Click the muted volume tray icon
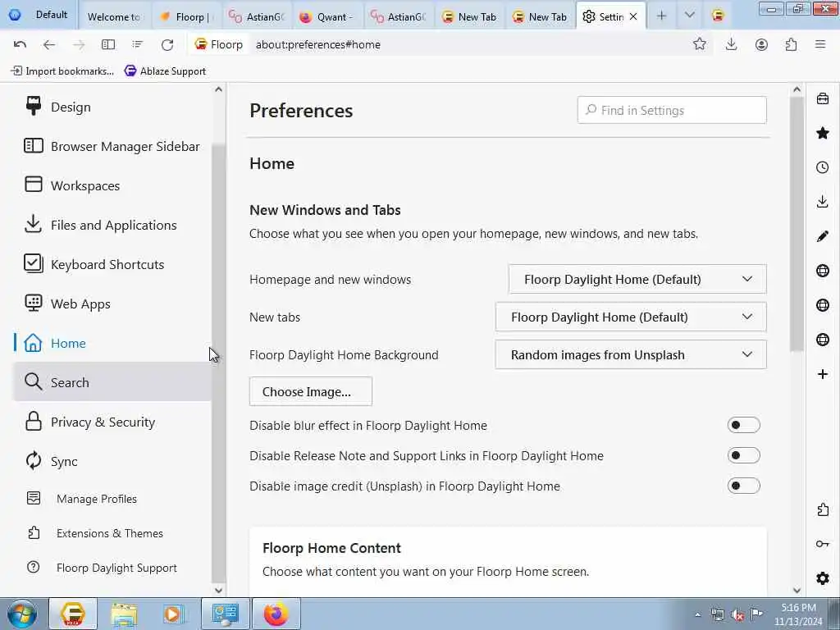The height and width of the screenshot is (630, 840). pyautogui.click(x=737, y=615)
